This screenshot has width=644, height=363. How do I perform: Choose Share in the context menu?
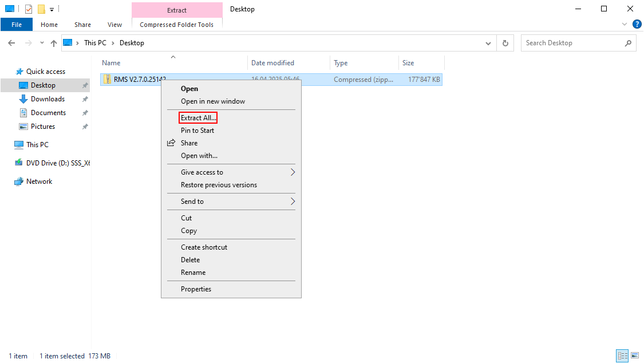point(231,143)
